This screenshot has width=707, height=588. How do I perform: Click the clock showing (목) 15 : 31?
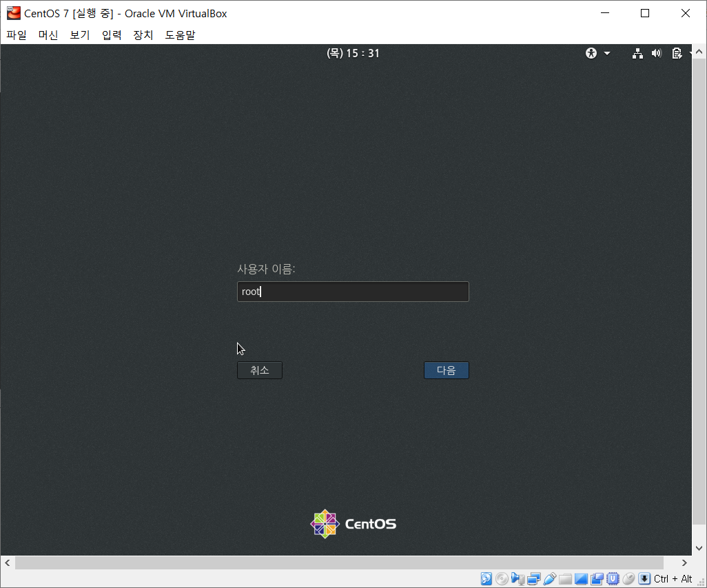click(353, 53)
